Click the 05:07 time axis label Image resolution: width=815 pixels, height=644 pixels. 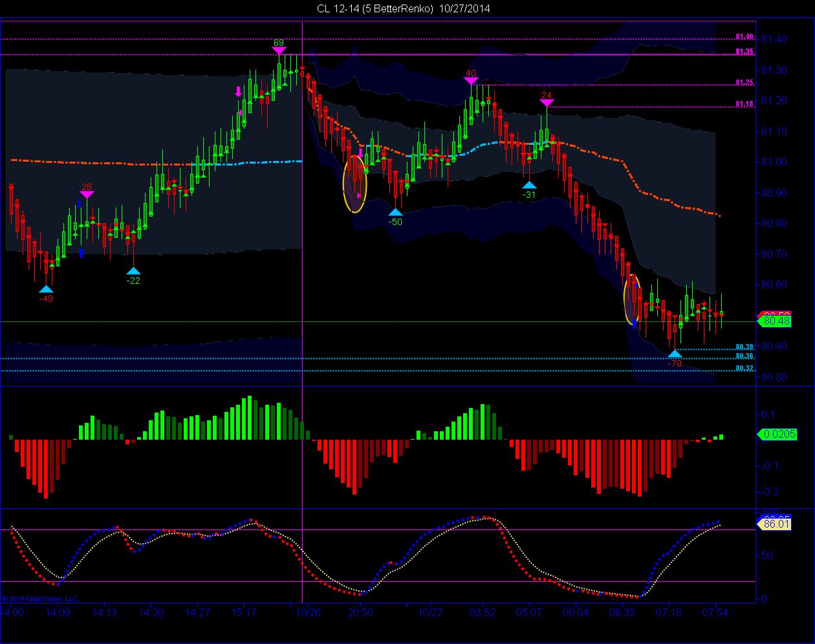(529, 612)
